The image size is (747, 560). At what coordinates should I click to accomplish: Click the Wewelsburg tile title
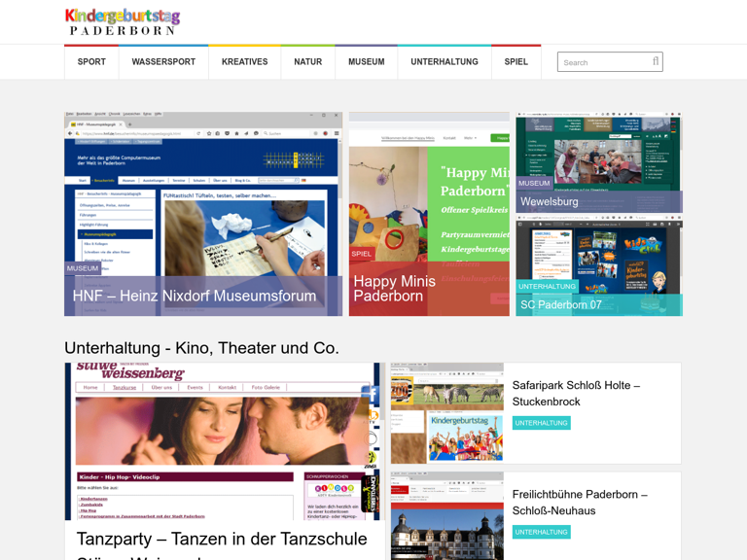(x=550, y=202)
